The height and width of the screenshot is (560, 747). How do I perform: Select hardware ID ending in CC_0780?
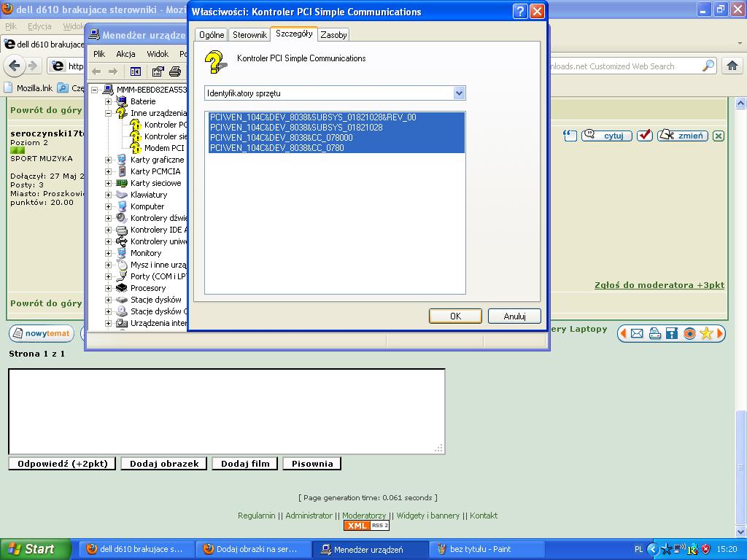tap(276, 147)
